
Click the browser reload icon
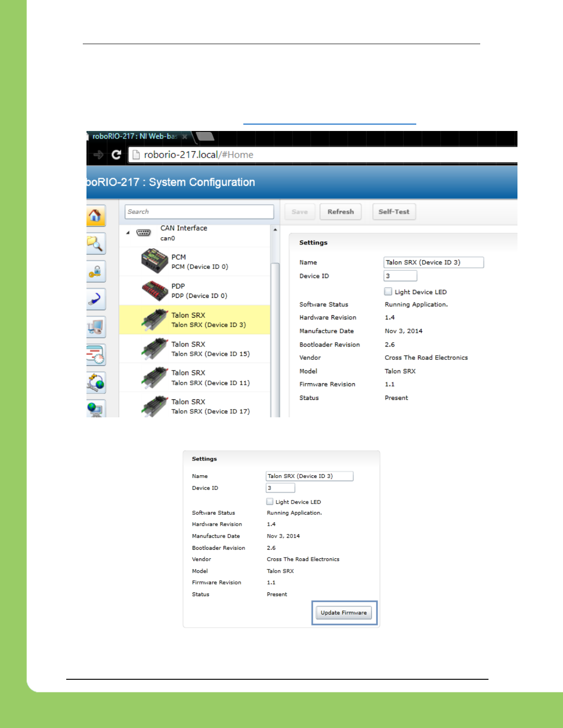pyautogui.click(x=116, y=155)
